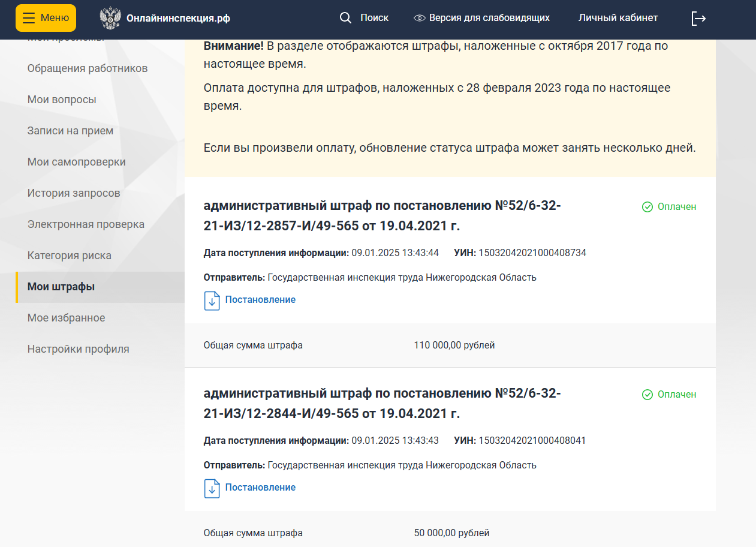756x547 pixels.
Task: Open Постановление link of second fine
Action: 260,488
